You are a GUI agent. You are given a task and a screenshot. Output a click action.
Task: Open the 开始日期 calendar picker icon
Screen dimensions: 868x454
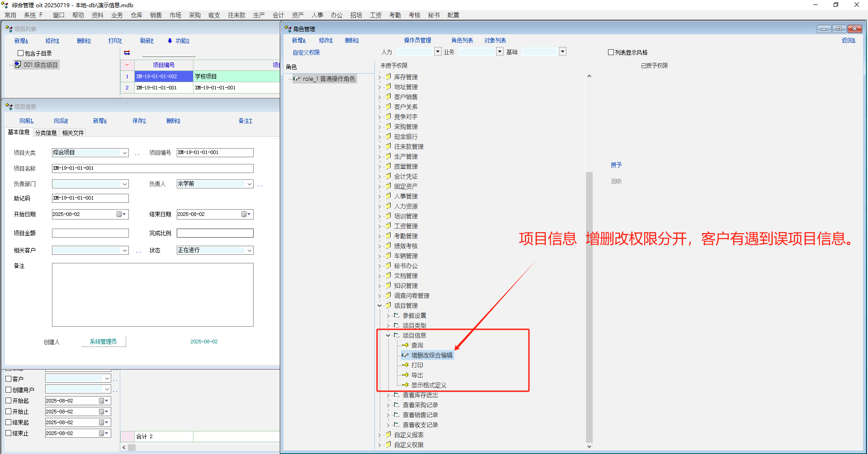pos(119,214)
